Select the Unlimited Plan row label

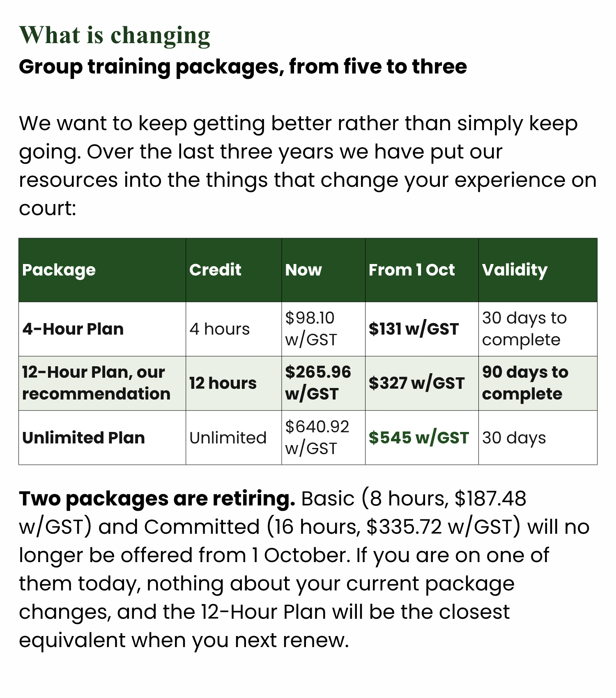click(83, 438)
